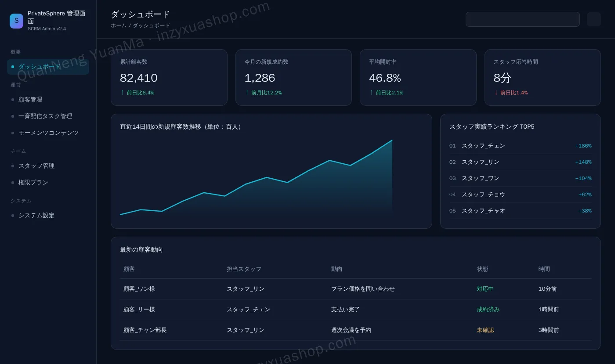Click the square button beside search field
The image size is (615, 364).
pos(593,19)
